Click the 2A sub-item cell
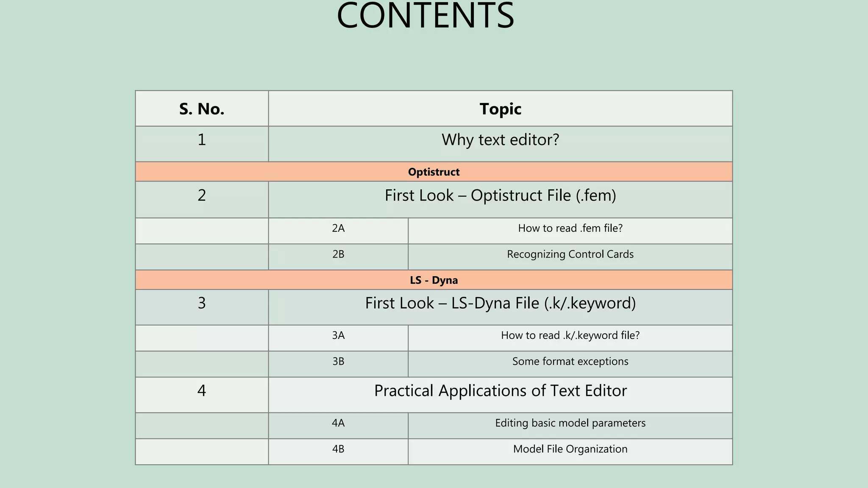 (338, 231)
